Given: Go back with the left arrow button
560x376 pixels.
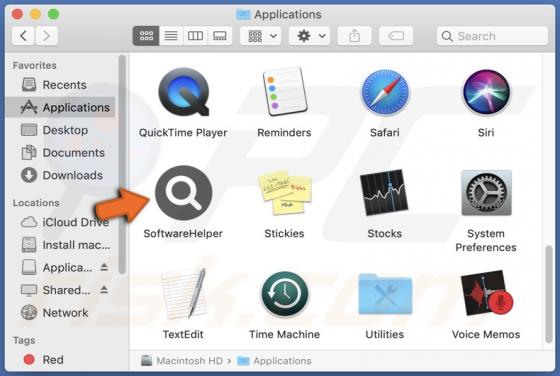Looking at the screenshot, I should 23,36.
